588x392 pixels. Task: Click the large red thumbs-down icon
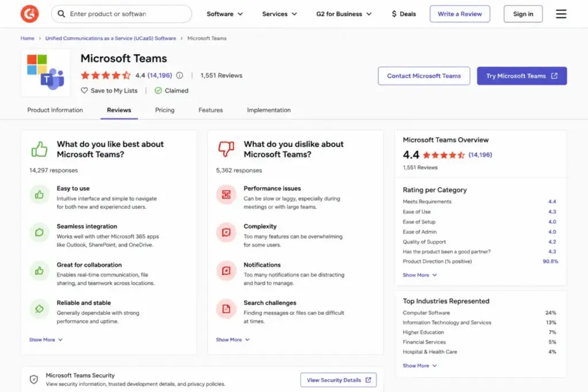[x=226, y=149]
